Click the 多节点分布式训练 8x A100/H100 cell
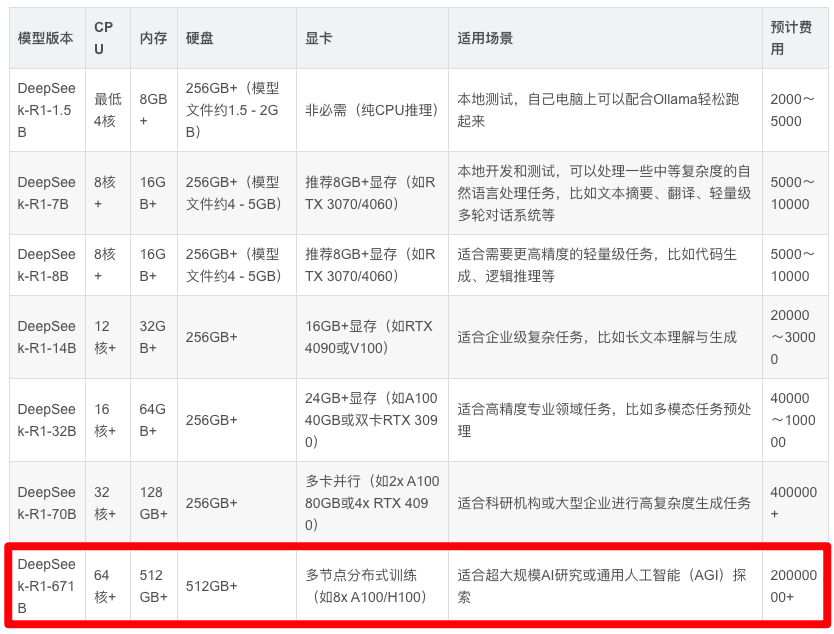 point(372,586)
